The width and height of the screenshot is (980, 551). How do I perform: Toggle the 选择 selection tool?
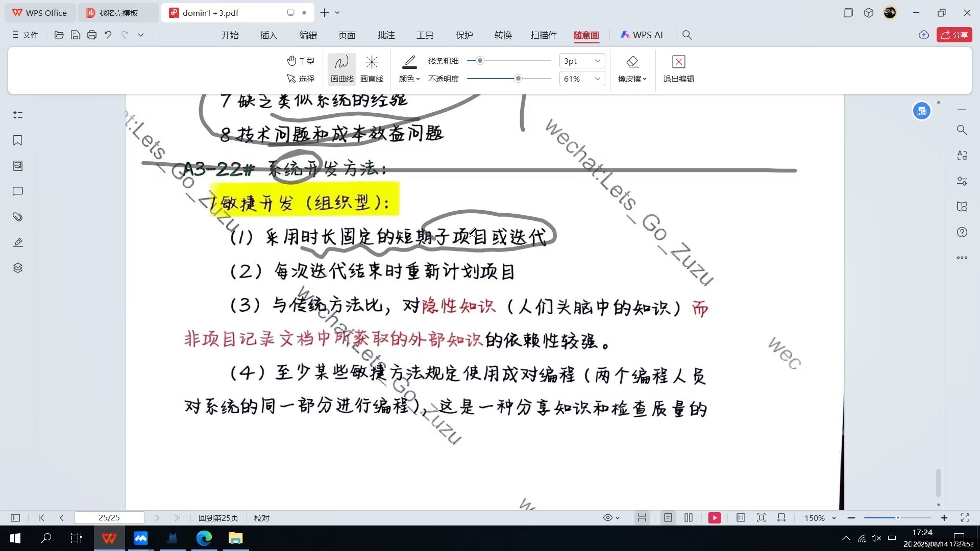click(301, 79)
